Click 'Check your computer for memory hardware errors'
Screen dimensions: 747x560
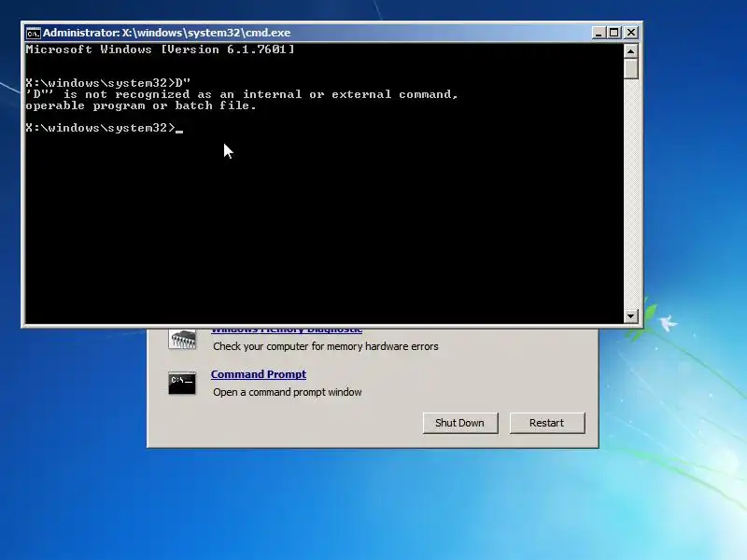(x=325, y=346)
